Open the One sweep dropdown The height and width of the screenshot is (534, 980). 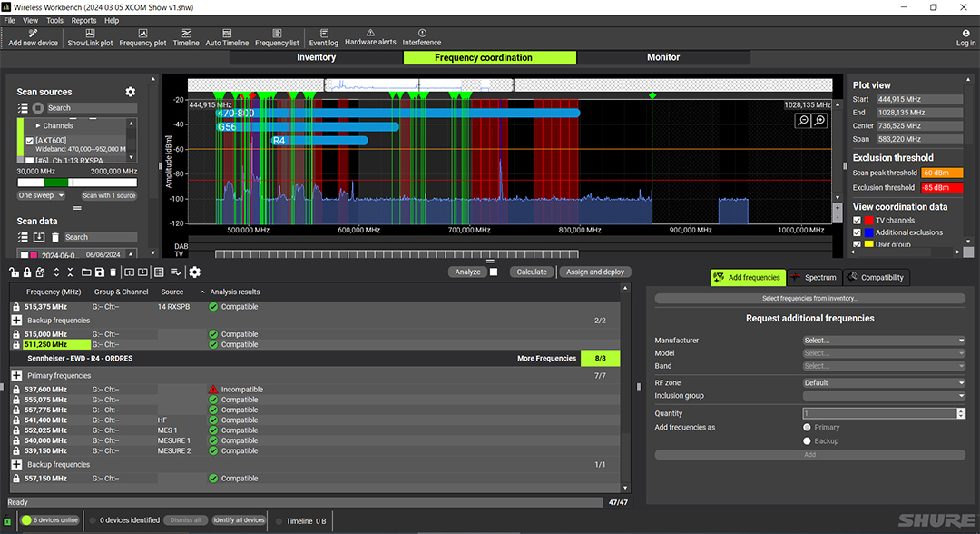click(42, 195)
